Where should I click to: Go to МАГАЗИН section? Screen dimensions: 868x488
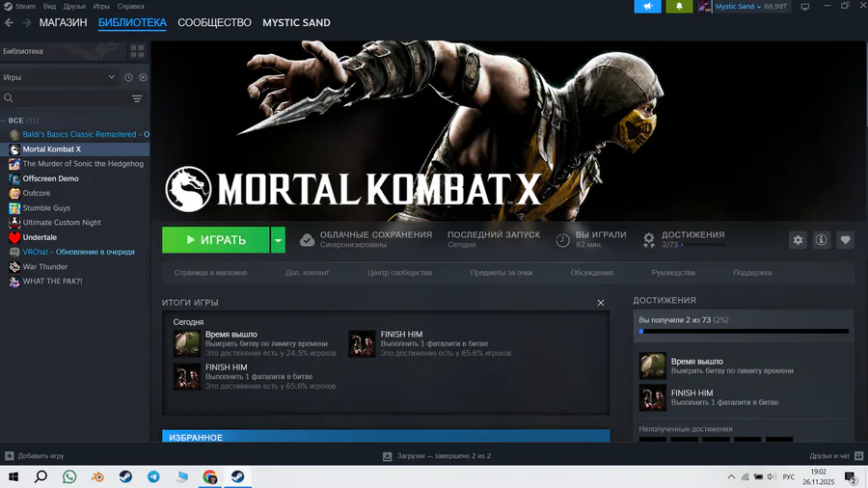coord(63,23)
